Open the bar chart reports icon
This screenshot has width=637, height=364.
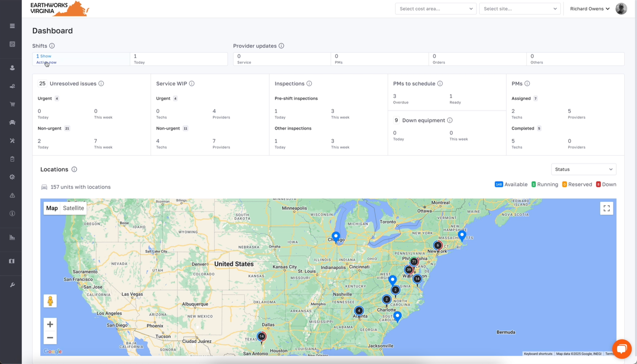(x=12, y=237)
